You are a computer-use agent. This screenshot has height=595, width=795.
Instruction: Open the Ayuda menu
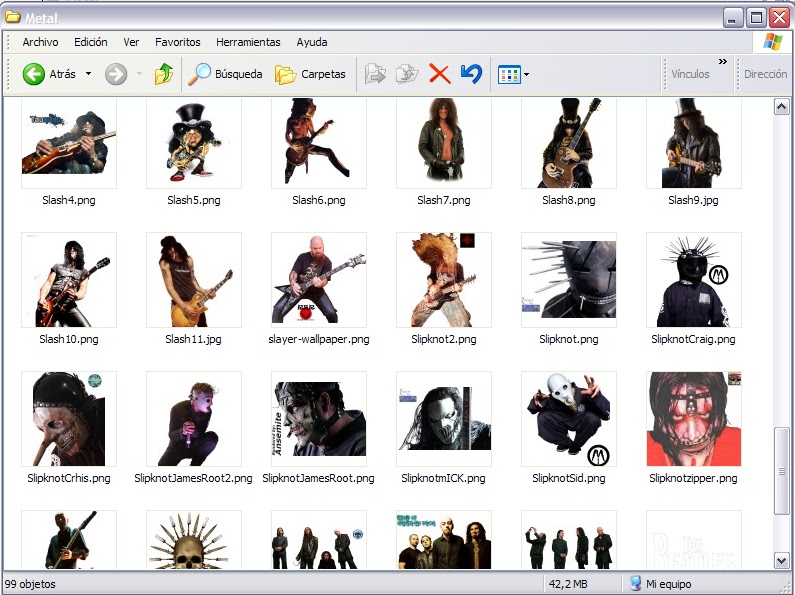(x=312, y=42)
